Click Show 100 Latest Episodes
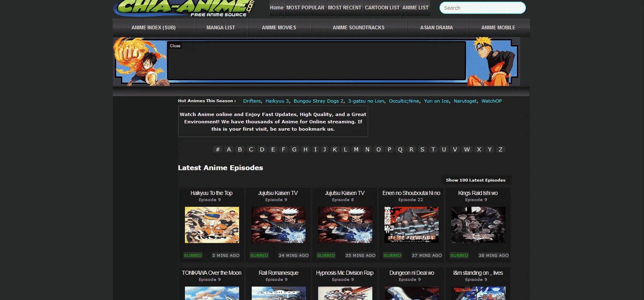The height and width of the screenshot is (300, 644). [476, 180]
